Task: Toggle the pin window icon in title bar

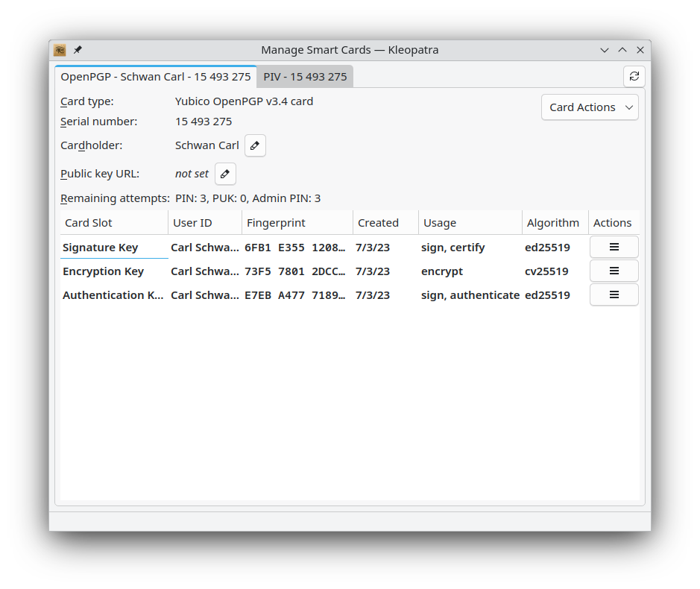Action: tap(78, 49)
